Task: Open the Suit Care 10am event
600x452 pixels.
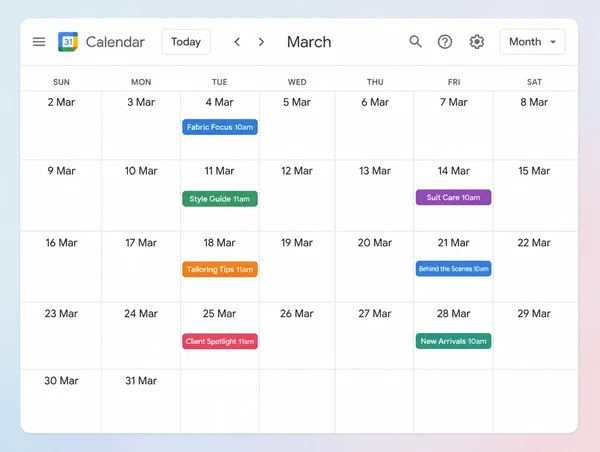Action: point(453,197)
